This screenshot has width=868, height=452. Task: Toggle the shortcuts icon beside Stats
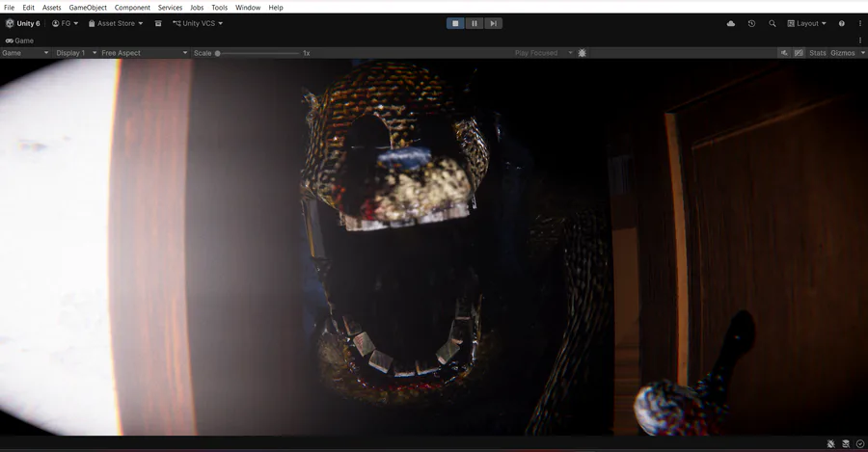(799, 53)
